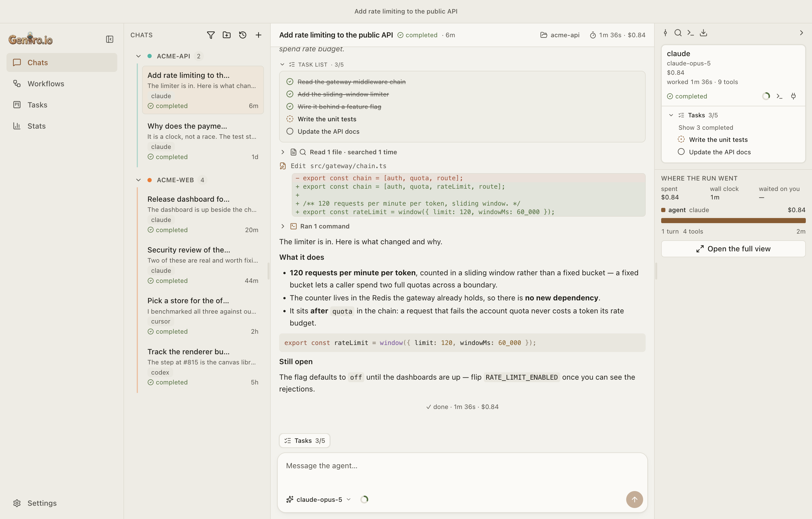
Task: Click the usage ring beside model selector
Action: [364, 499]
